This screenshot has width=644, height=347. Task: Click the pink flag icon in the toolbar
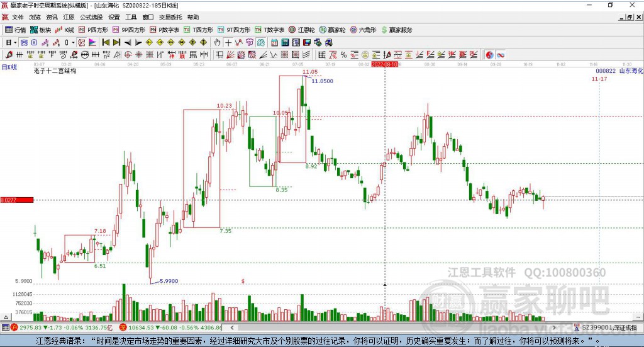pyautogui.click(x=92, y=42)
